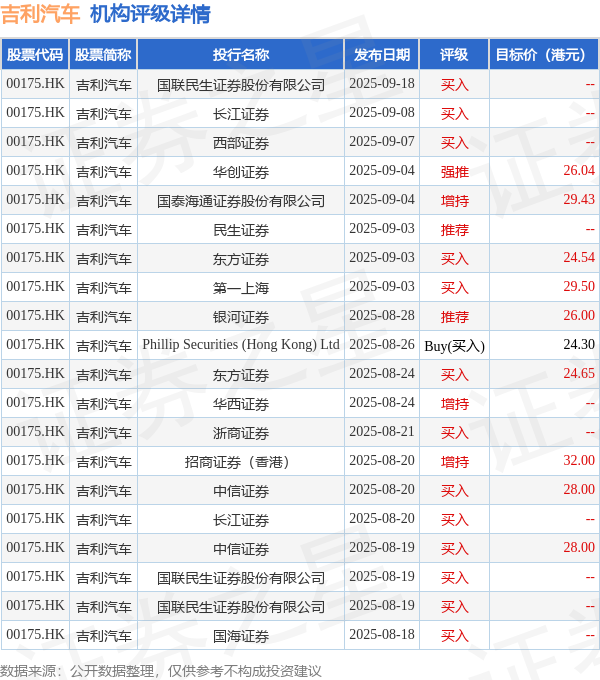This screenshot has height=680, width=600.
Task: Click 推荐 rating in 银河证券 row
Action: point(454,317)
